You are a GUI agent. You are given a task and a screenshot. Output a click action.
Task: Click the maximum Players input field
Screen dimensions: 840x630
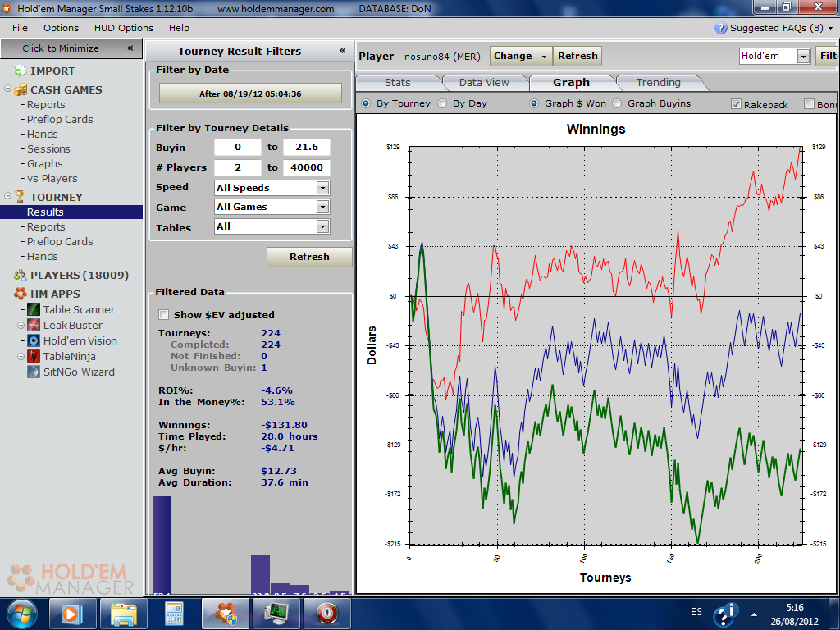click(x=307, y=167)
